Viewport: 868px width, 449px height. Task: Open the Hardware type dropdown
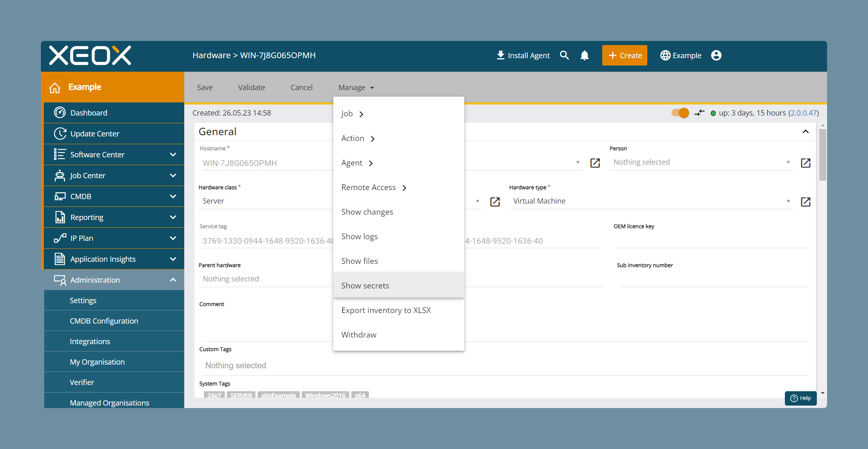coord(651,201)
